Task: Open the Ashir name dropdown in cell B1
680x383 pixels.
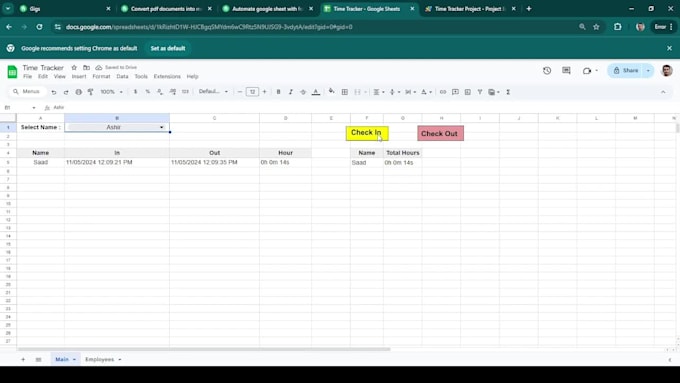Action: tap(161, 128)
